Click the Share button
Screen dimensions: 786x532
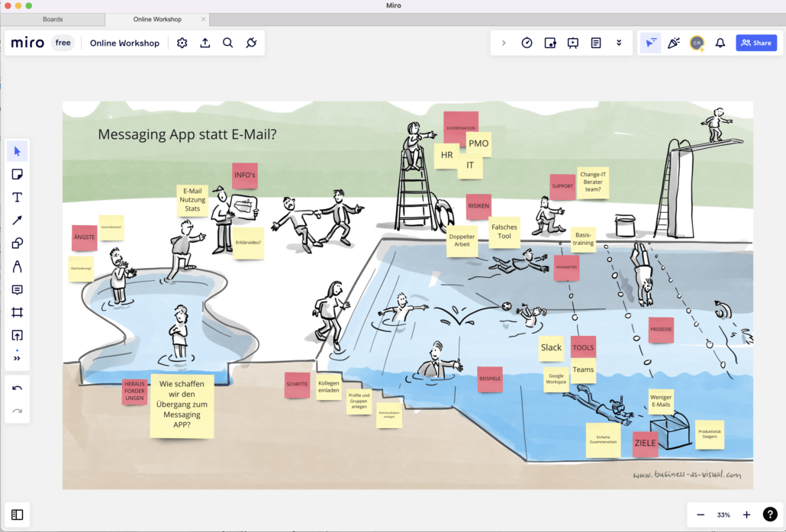click(x=756, y=43)
